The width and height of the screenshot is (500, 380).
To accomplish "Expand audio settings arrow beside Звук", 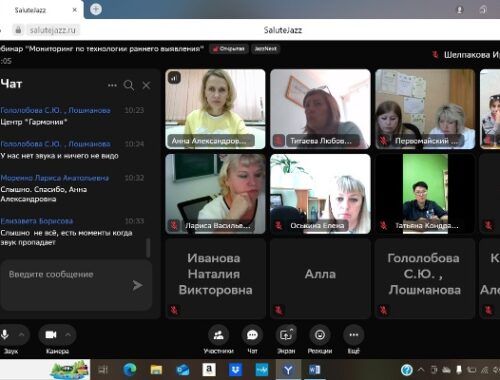I will (22, 334).
